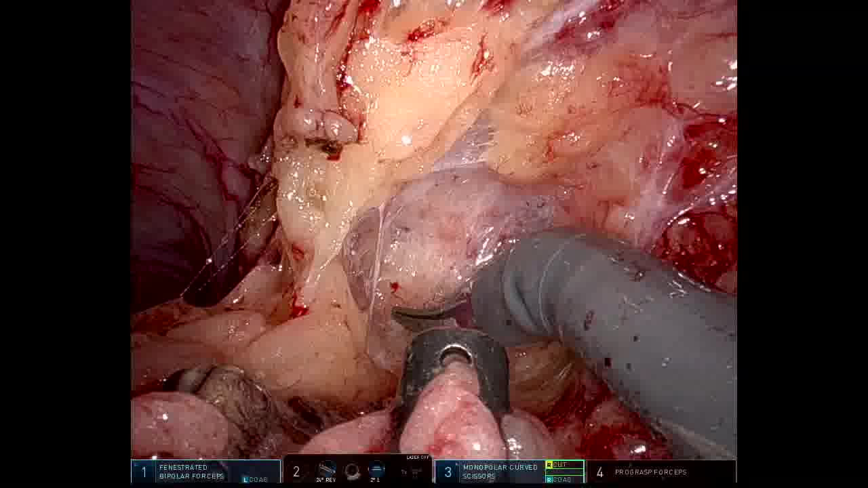Click the LASER OFF status text
The width and height of the screenshot is (868, 488).
point(418,457)
